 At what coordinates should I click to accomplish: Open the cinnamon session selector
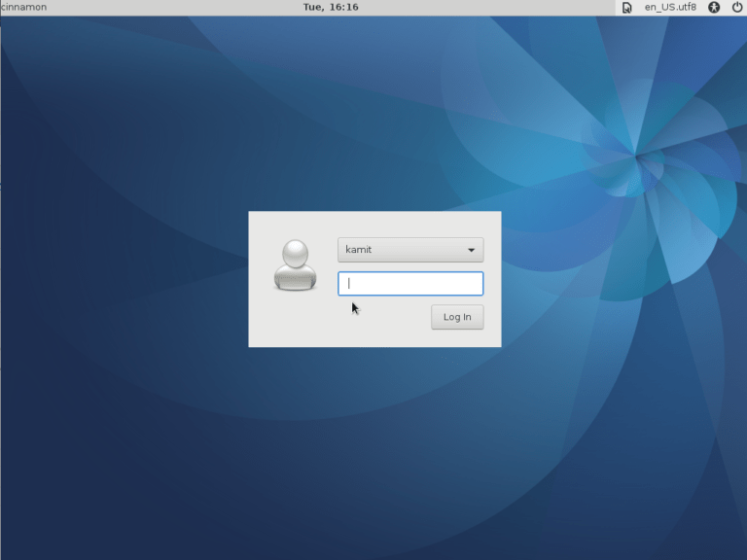(23, 7)
